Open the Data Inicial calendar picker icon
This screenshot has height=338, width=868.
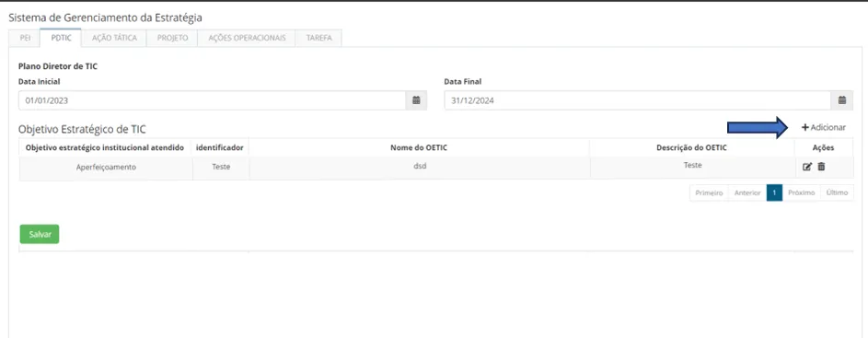417,100
